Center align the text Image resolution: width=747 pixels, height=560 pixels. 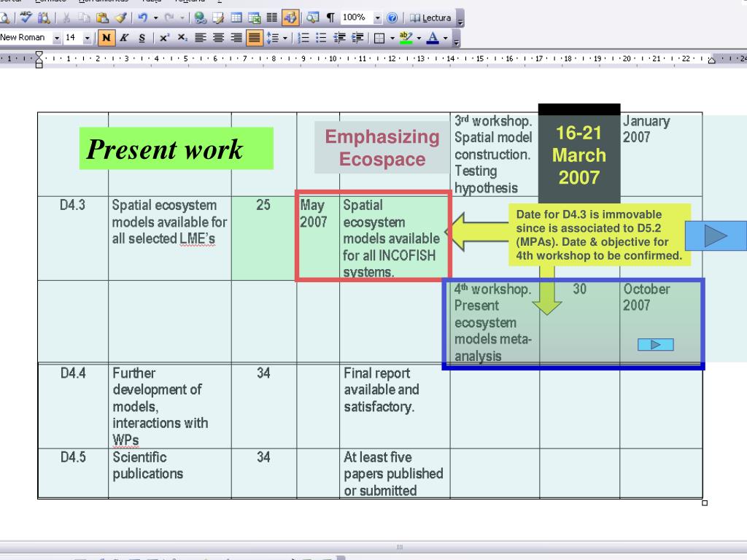point(218,38)
